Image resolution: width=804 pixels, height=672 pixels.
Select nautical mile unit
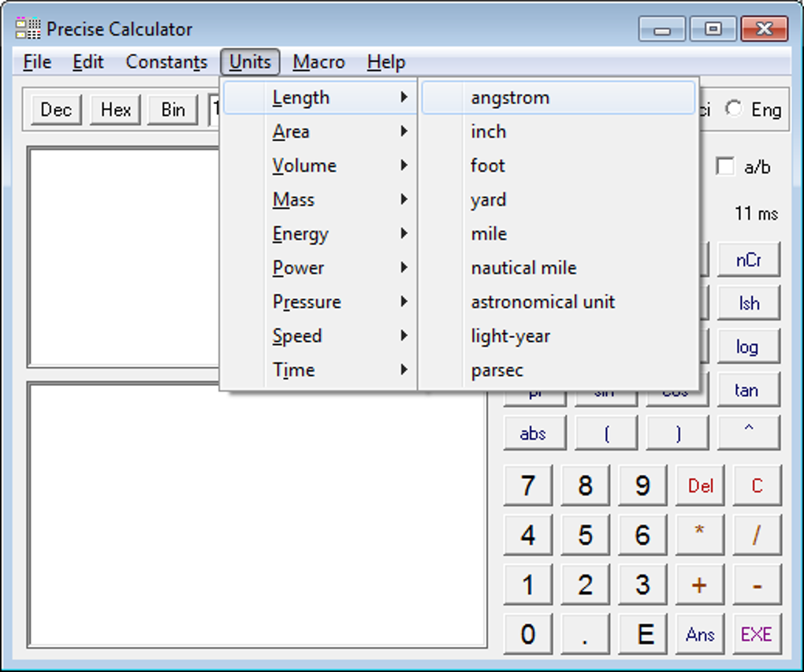coord(523,268)
